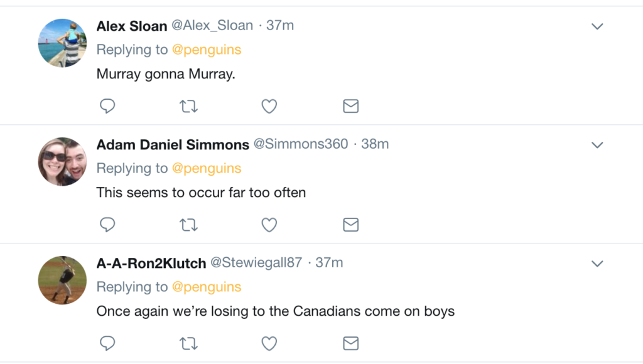Viewport: 643px width, 364px height.
Task: Visit the @Simmons360 profile handle
Action: tap(300, 144)
